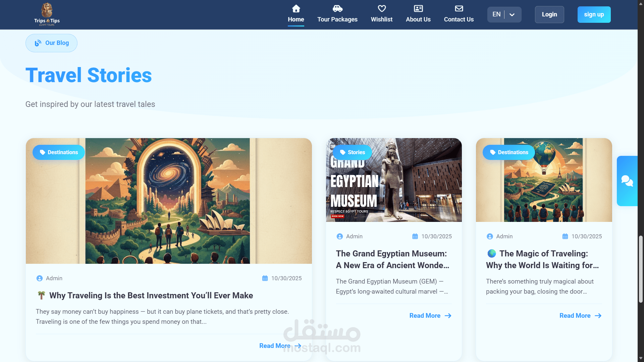Click the page vertical scrollbar thumb

tap(641, 269)
